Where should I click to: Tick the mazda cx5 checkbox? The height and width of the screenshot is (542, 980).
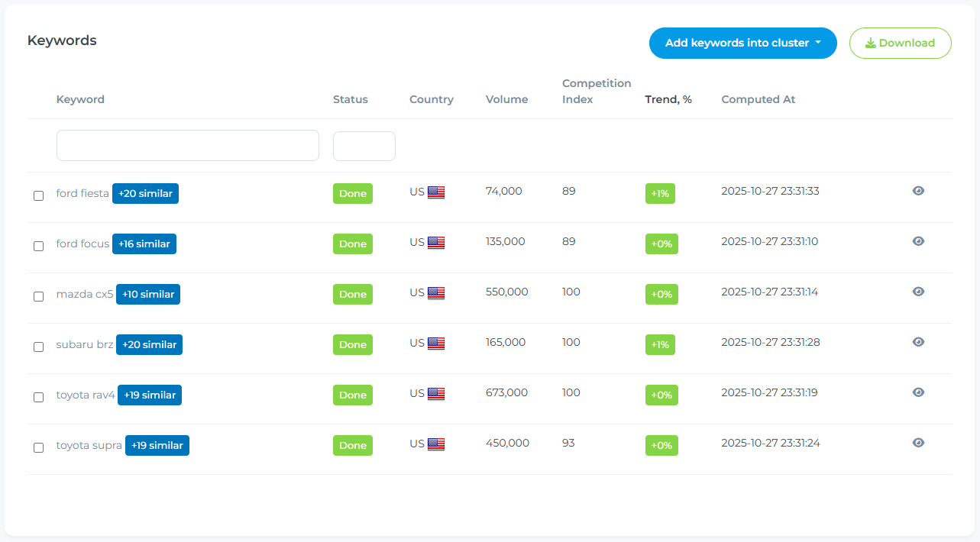[x=39, y=296]
